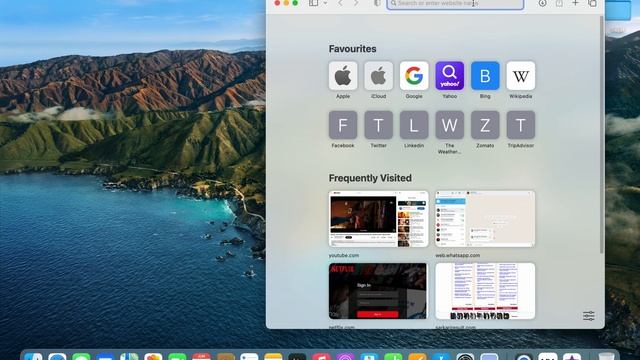Focus the search or website address field
This screenshot has height=360, width=640.
(x=455, y=4)
